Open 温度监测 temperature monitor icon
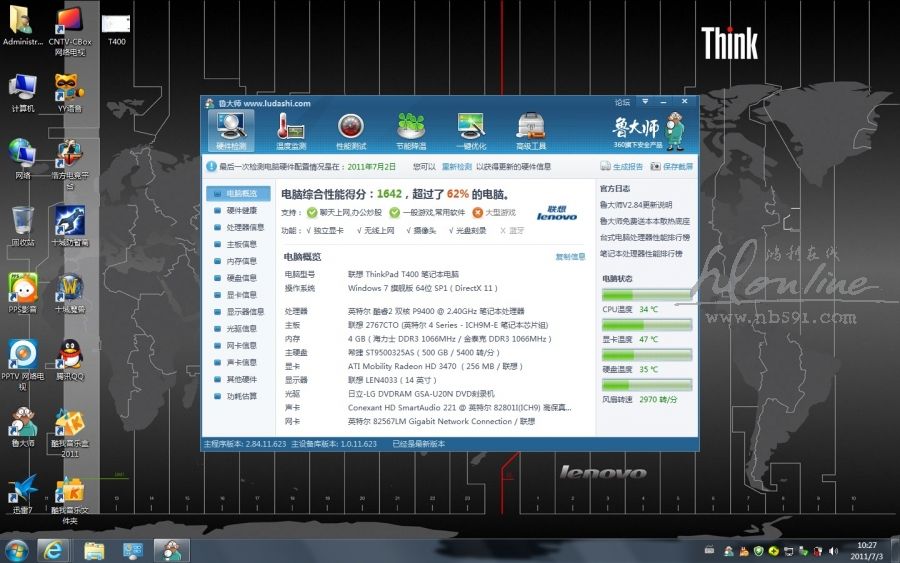Screen dimensions: 900x563 (291, 130)
